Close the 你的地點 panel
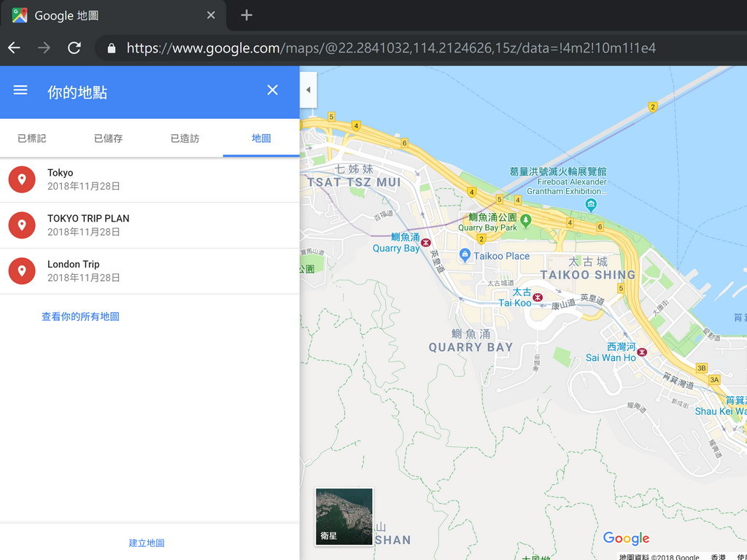 [x=272, y=90]
